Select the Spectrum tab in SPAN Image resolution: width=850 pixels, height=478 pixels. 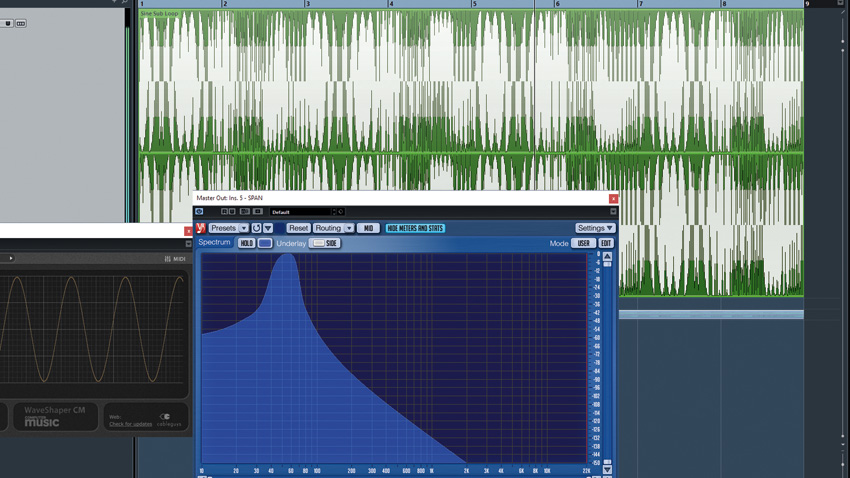[x=214, y=242]
